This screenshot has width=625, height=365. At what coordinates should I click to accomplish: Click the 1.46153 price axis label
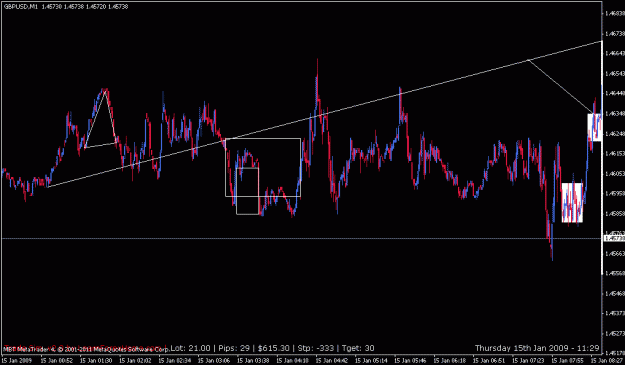tap(615, 153)
